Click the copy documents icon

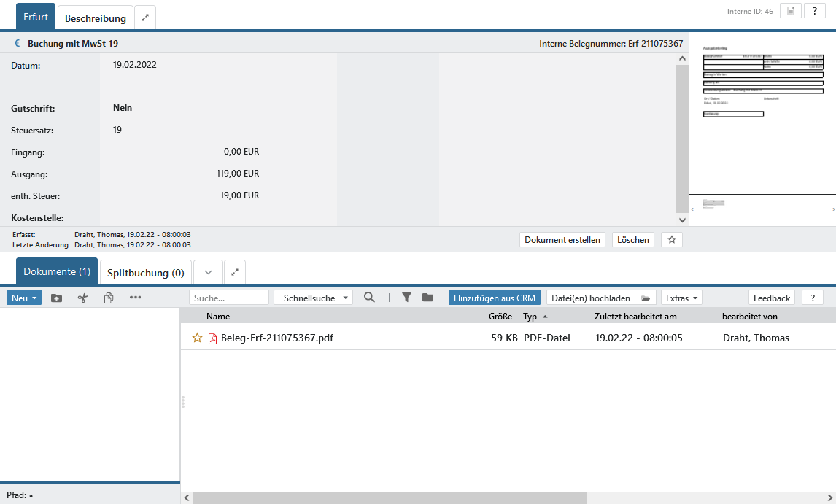tap(109, 298)
